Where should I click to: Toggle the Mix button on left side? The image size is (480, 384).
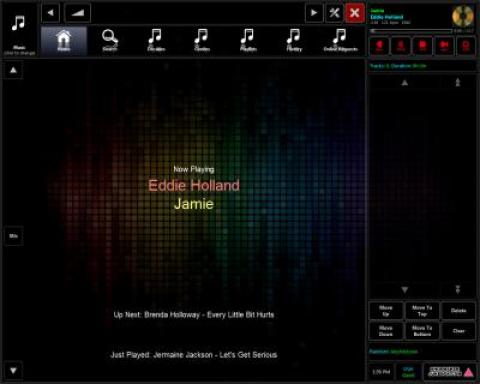click(13, 236)
